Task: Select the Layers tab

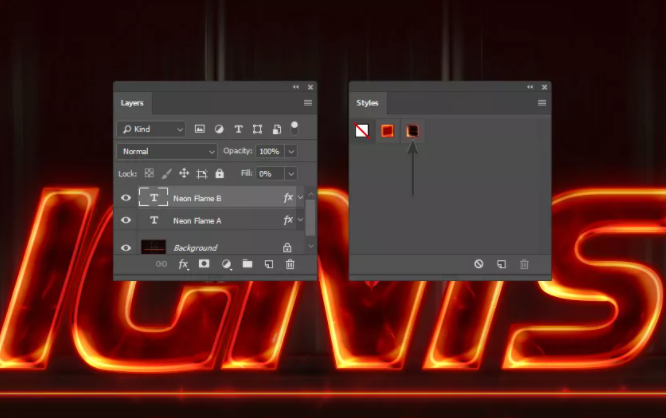Action: (132, 103)
